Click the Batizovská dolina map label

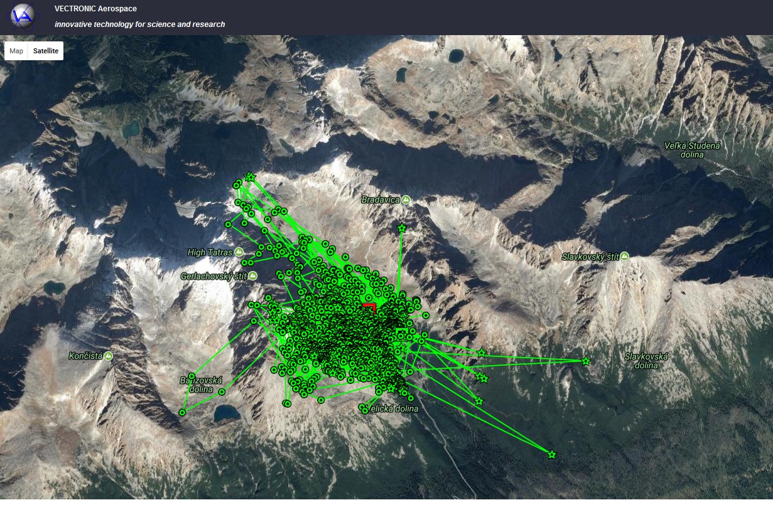pyautogui.click(x=202, y=385)
